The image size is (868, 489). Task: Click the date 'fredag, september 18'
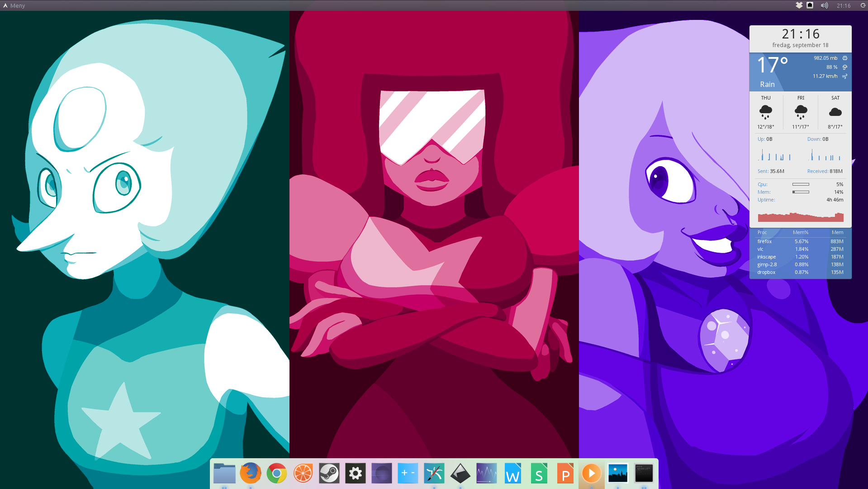(x=801, y=45)
